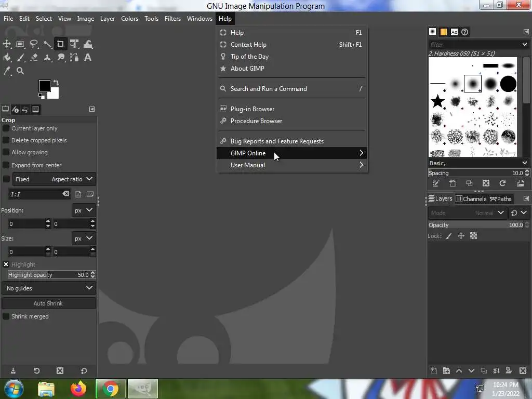The width and height of the screenshot is (532, 399).
Task: Select the Paintbrush tool
Action: coord(20,57)
